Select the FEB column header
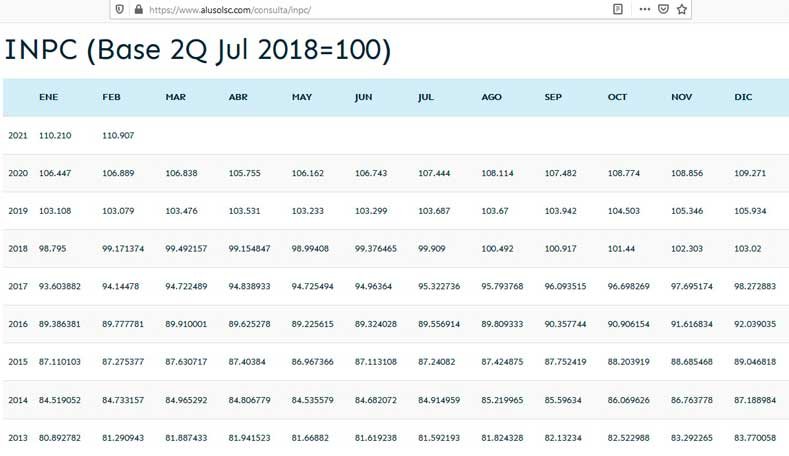This screenshot has width=789, height=456. tap(111, 97)
